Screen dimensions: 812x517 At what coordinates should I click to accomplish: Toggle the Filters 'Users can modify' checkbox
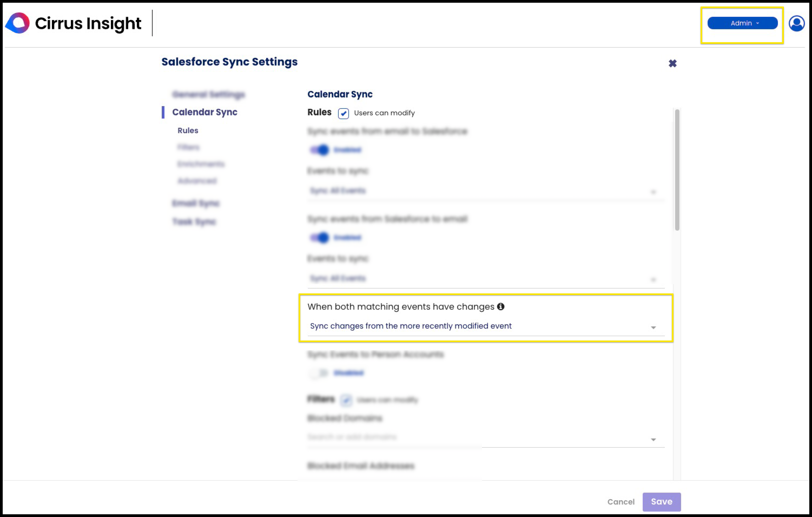346,400
